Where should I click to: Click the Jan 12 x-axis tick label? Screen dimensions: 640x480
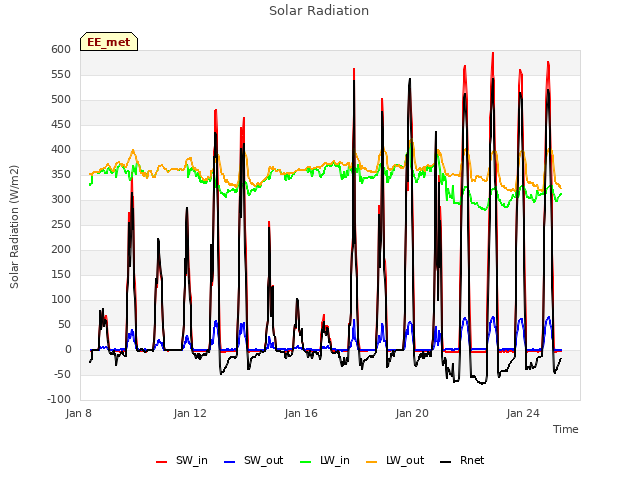190,413
